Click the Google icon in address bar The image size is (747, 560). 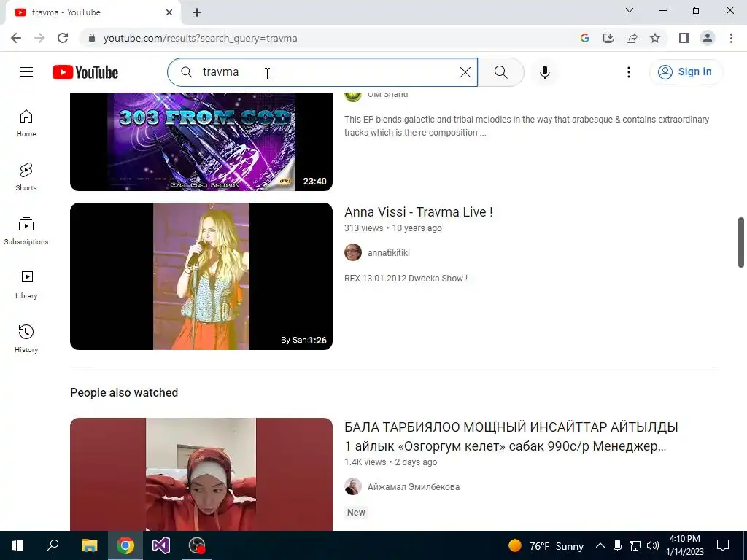[x=585, y=38]
